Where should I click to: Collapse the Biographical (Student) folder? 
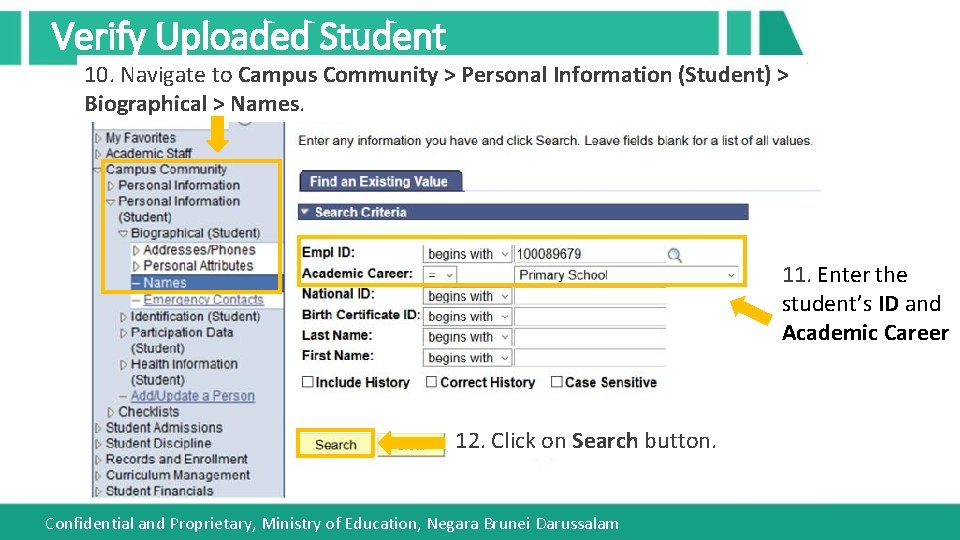click(123, 233)
